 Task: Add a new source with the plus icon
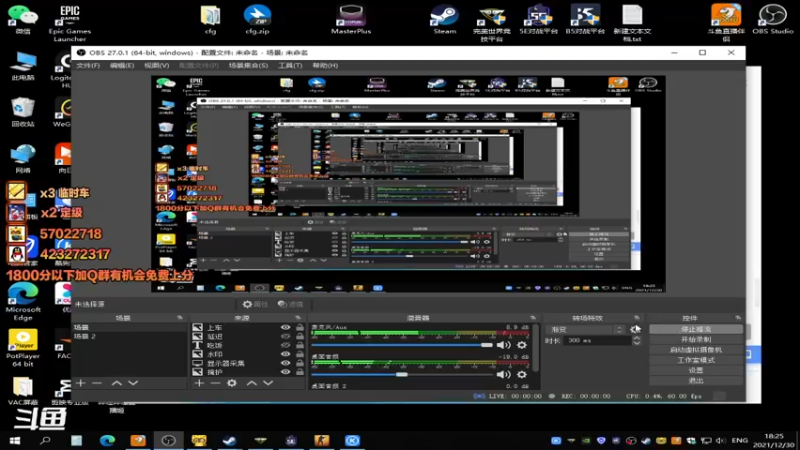tap(199, 383)
